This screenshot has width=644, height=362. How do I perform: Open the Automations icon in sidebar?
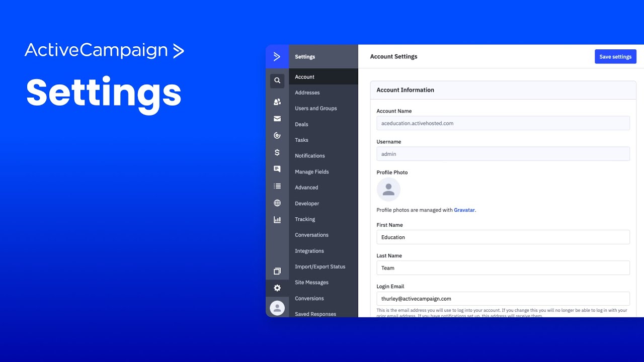click(x=277, y=135)
